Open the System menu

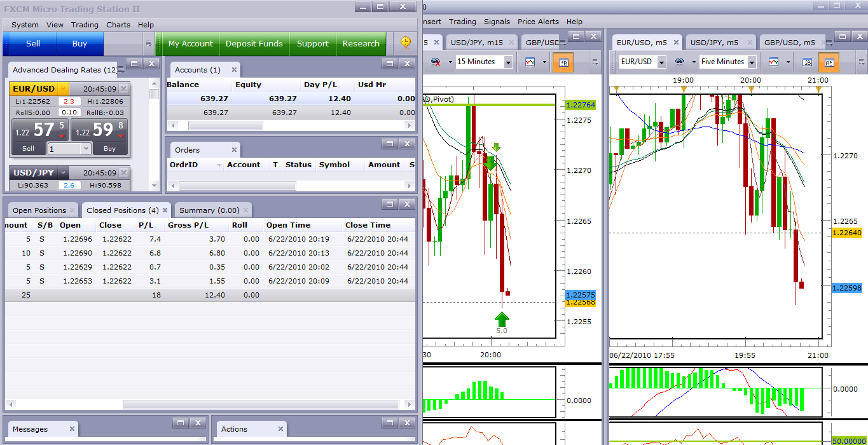pos(25,25)
